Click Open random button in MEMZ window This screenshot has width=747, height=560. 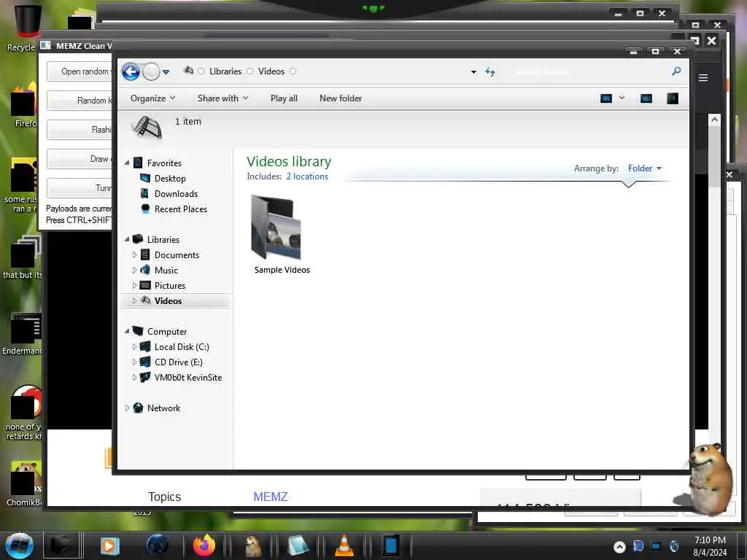[x=79, y=71]
